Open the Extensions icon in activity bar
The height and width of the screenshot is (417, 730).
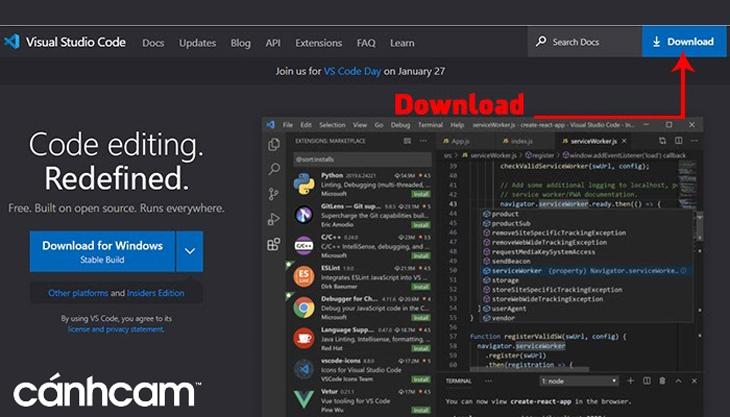274,244
